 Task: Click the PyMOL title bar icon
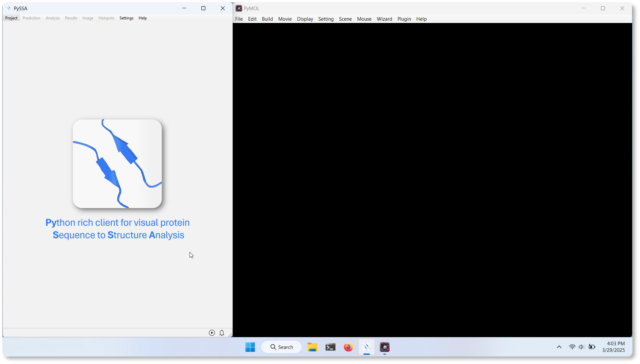(239, 8)
